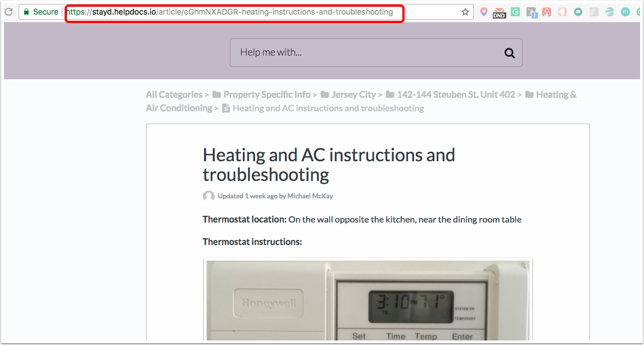
Task: Click the search magnifier icon
Action: 509,53
